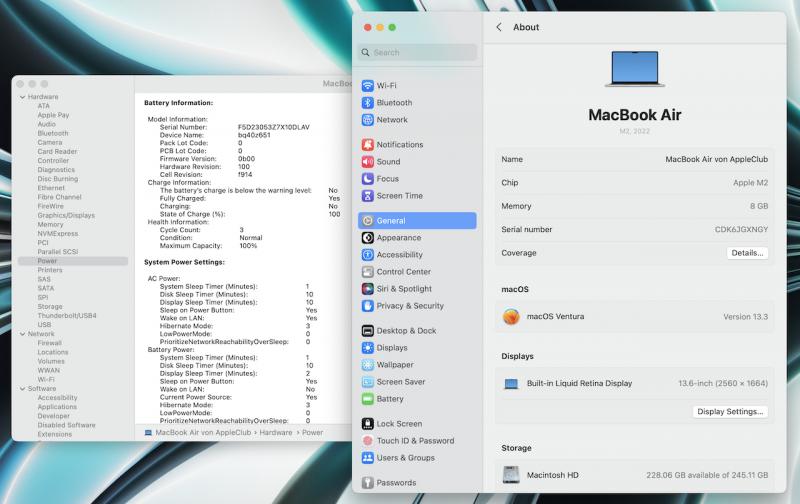The width and height of the screenshot is (800, 504).
Task: Select the Siri & Spotlight icon
Action: coord(368,289)
